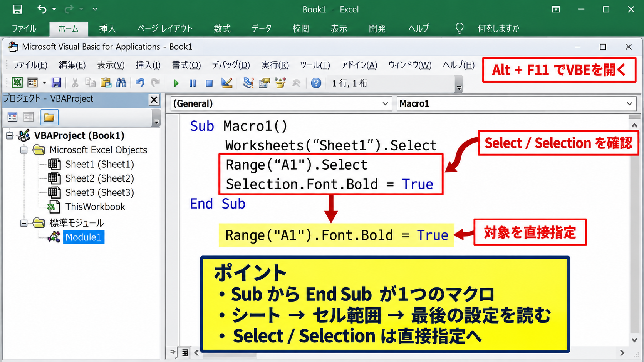
Task: Open the toolbar options dropdown at toolbar end
Action: pos(459,85)
